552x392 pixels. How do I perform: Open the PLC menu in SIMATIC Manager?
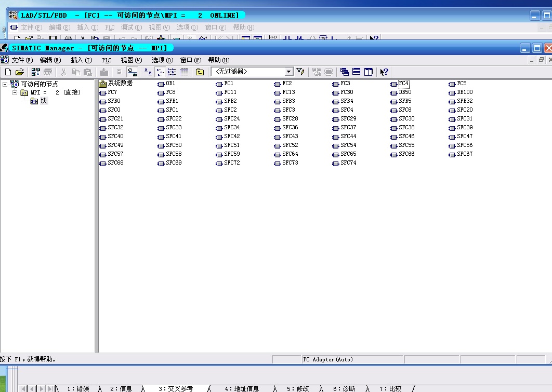[x=107, y=60]
